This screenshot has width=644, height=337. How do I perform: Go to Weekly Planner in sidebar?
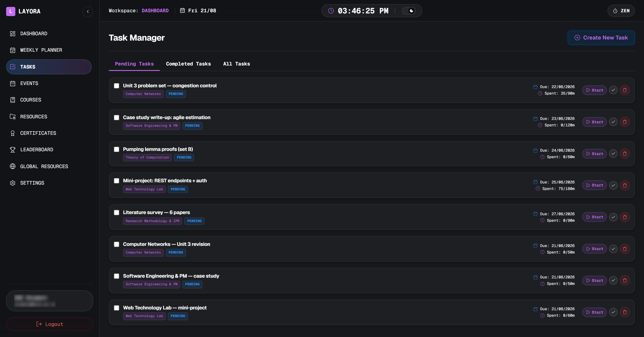tap(49, 50)
